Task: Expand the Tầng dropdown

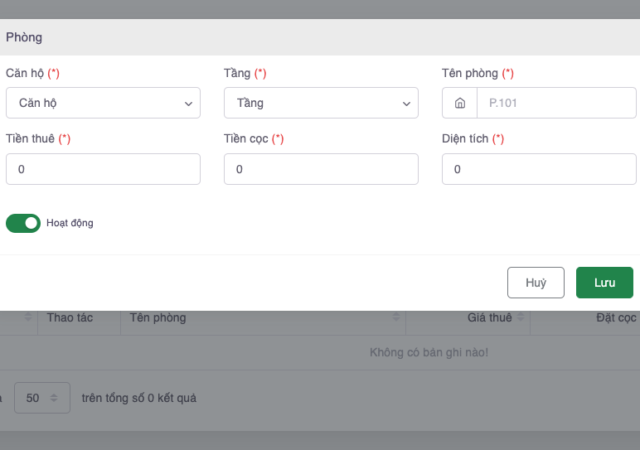Action: click(x=320, y=103)
